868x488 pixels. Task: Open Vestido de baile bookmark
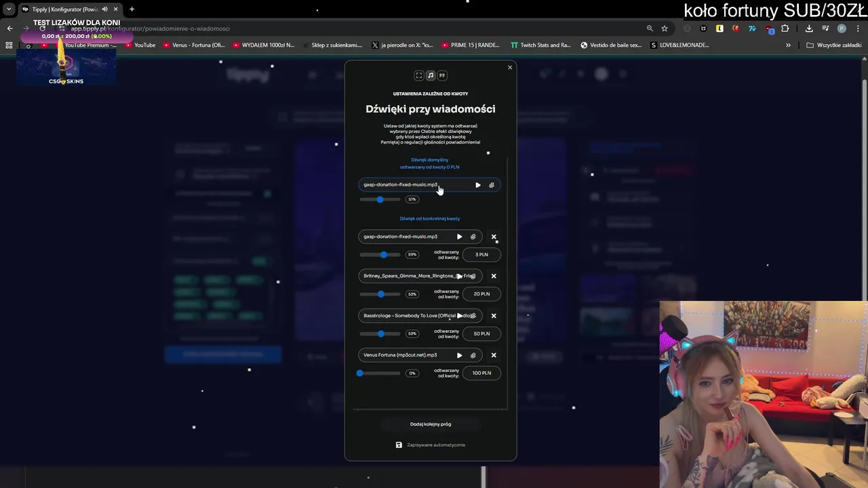[x=611, y=45]
